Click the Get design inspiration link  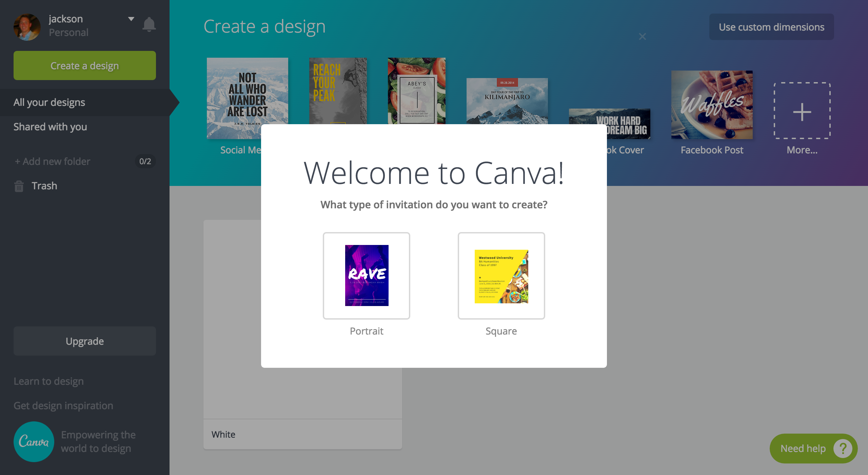coord(62,405)
